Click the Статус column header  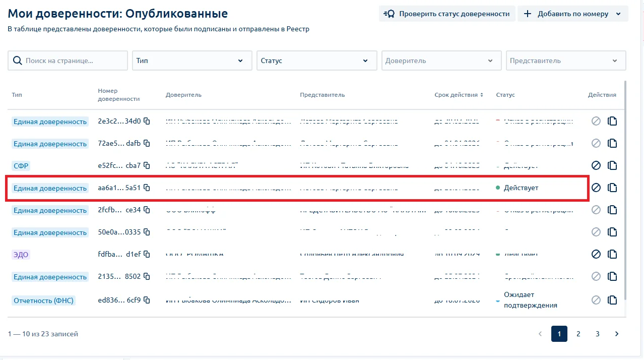(505, 95)
